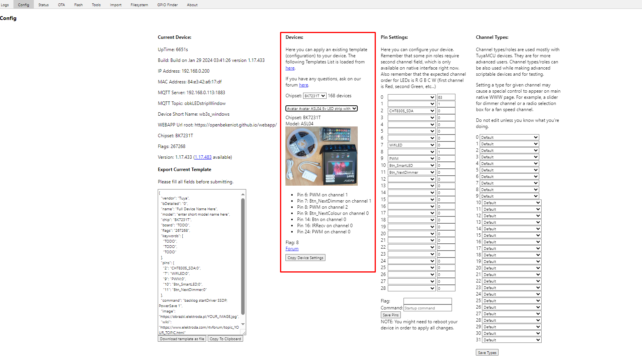Click the ASL04 LED strip product image
The image size is (642, 364).
(x=322, y=156)
